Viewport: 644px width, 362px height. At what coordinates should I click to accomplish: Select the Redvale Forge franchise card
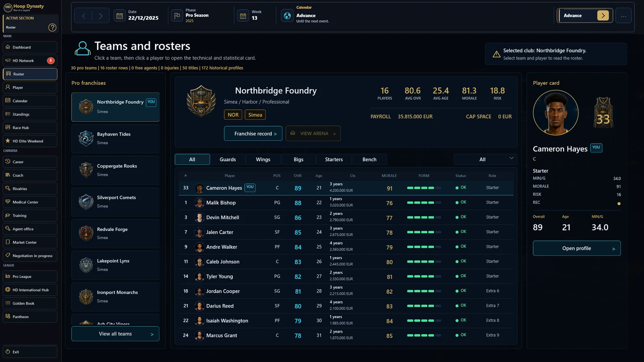pos(116,233)
